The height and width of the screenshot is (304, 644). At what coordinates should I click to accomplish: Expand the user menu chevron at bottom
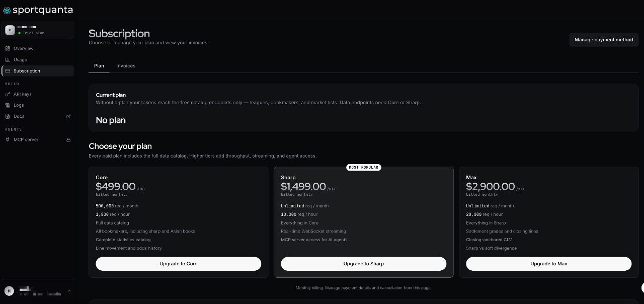69,291
